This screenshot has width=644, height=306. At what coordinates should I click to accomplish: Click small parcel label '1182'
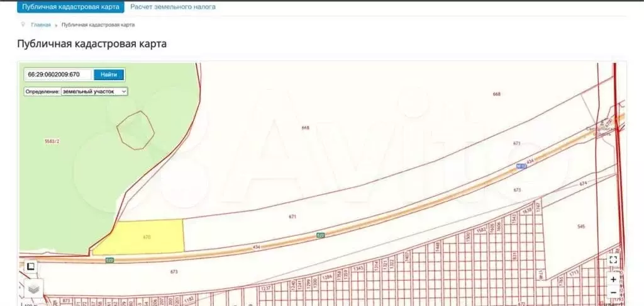tap(189, 301)
